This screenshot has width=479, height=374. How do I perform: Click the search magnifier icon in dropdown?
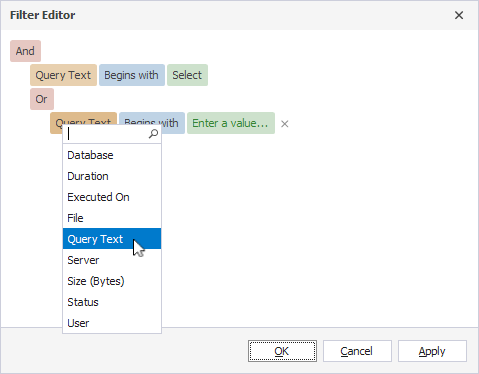pos(153,134)
